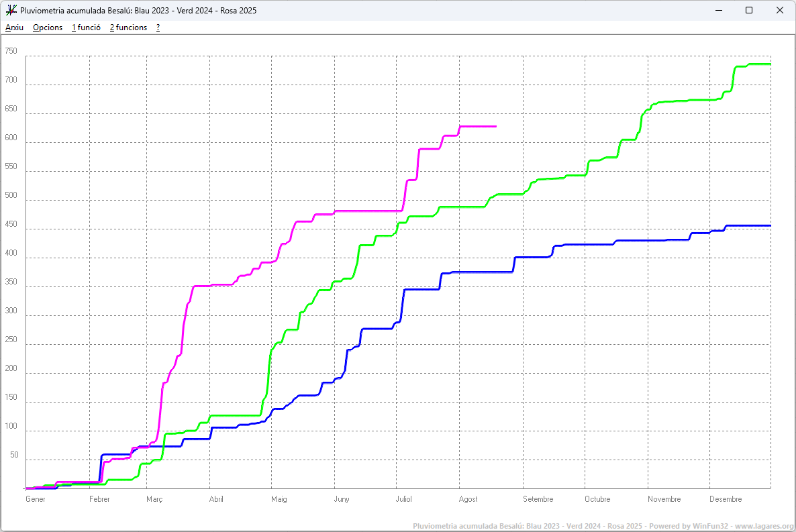Click the 550 y-axis value
Screen dimensions: 796x532
[x=11, y=166]
